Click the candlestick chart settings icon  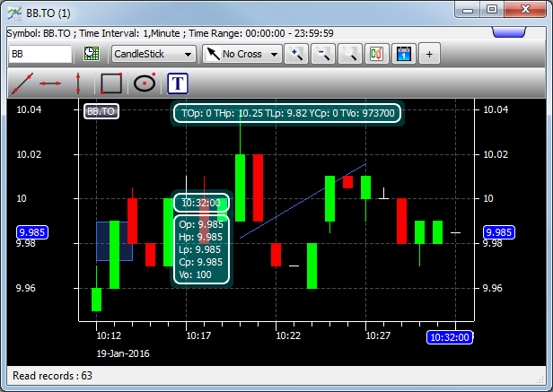click(375, 54)
